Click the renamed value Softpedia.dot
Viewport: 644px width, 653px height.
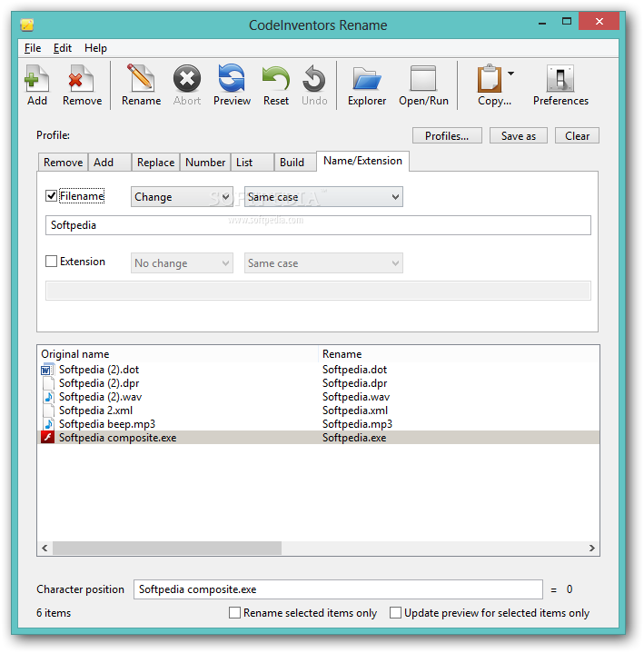click(x=354, y=370)
